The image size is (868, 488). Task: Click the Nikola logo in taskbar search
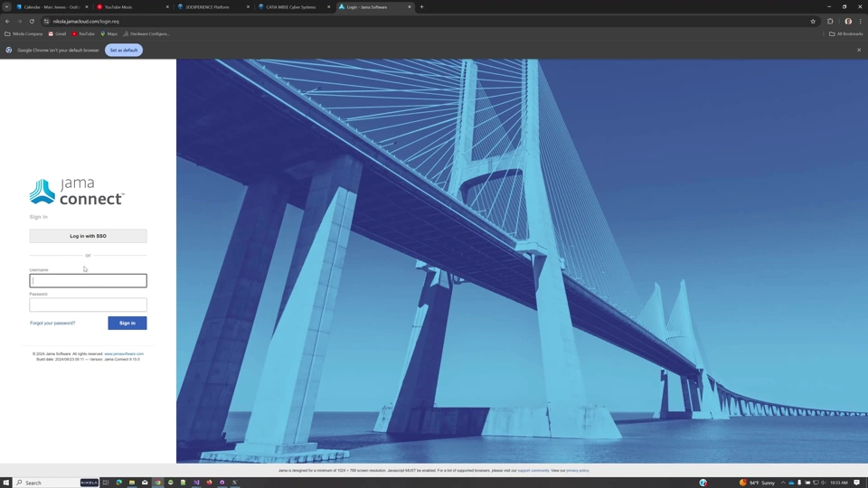coord(90,483)
